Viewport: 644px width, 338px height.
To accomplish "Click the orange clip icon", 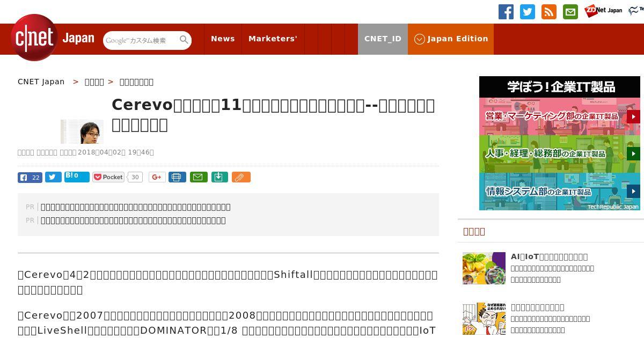I will click(241, 177).
